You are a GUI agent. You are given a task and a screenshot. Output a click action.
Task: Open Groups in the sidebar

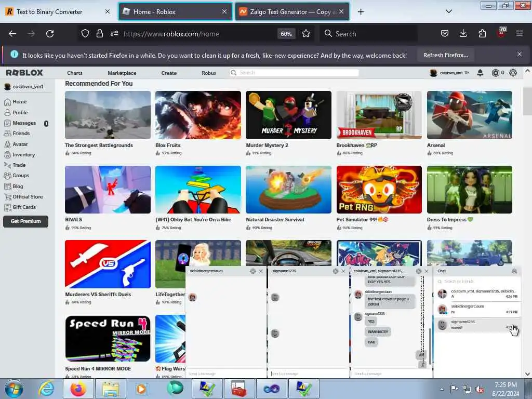tap(21, 176)
